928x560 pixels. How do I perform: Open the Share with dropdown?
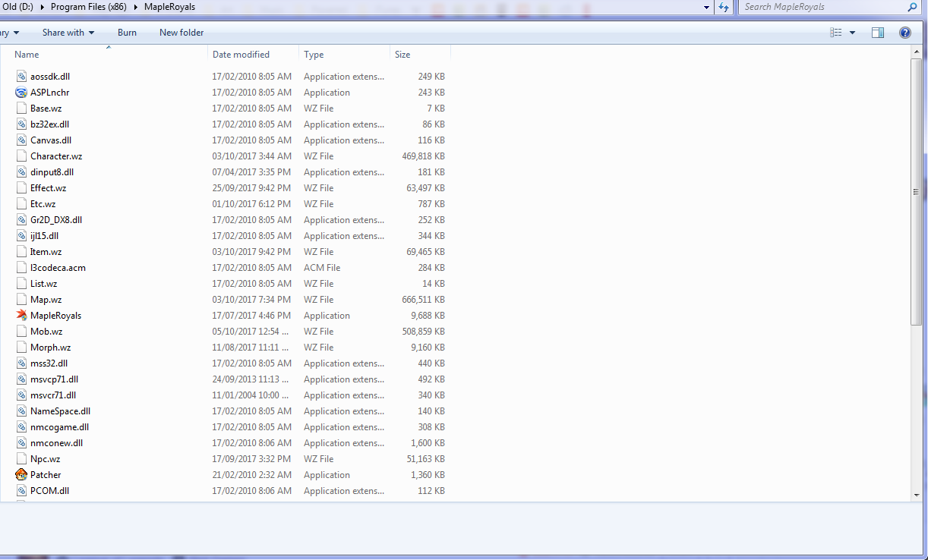coord(68,33)
